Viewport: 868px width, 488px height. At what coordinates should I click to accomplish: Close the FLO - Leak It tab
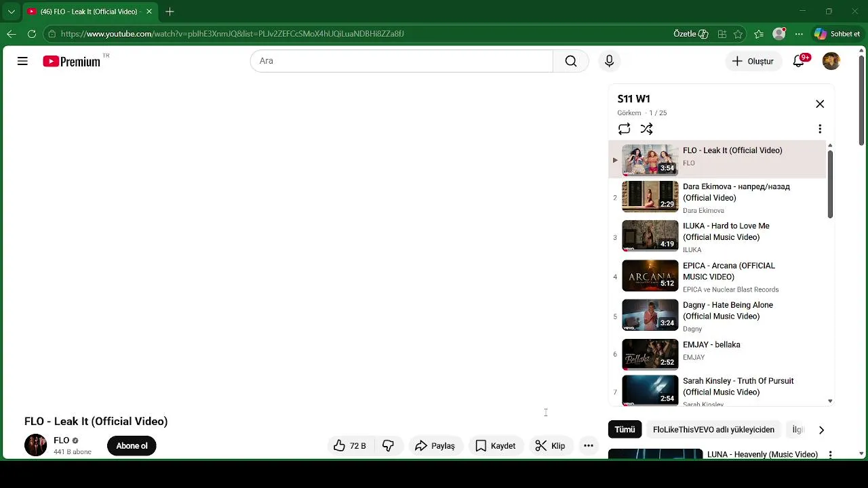[x=149, y=12]
